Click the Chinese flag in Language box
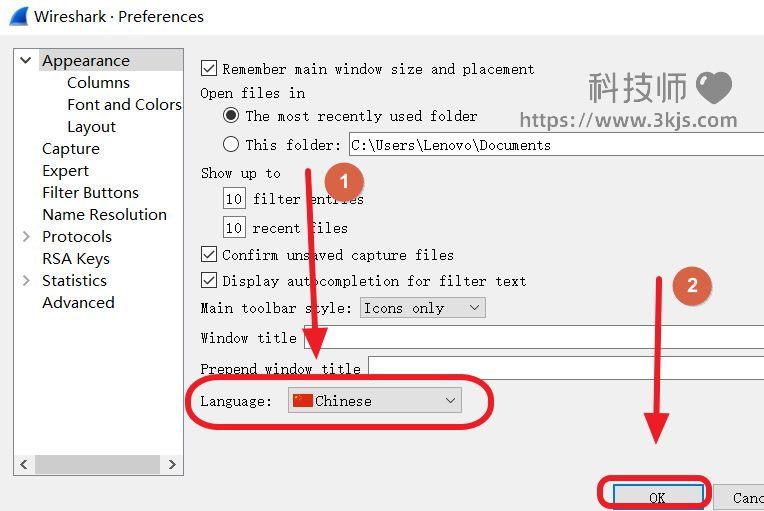The image size is (764, 511). 302,401
